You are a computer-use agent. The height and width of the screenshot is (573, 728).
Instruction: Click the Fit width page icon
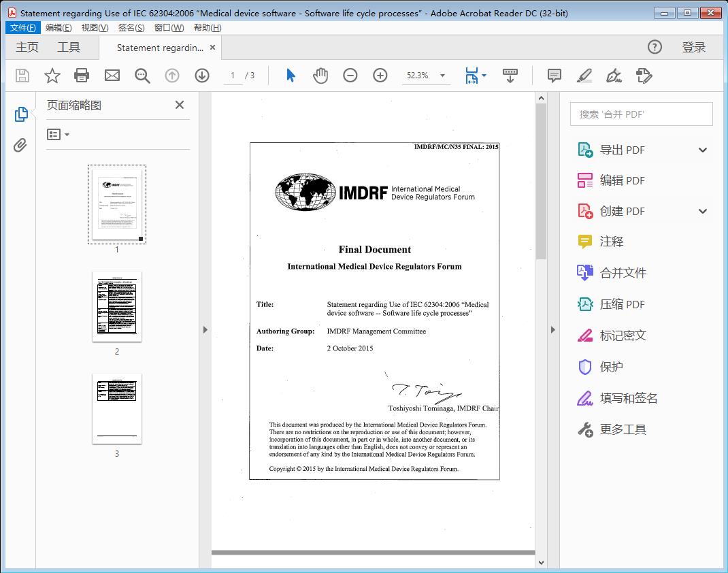tap(471, 76)
